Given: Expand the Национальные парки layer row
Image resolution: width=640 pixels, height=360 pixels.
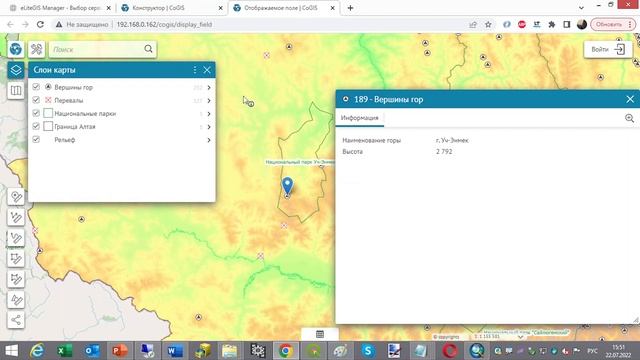Looking at the screenshot, I should [209, 114].
